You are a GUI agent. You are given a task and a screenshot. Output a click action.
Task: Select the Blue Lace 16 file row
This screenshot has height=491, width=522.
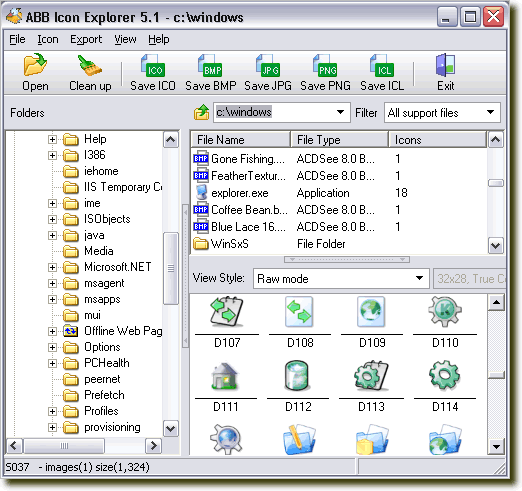(339, 227)
